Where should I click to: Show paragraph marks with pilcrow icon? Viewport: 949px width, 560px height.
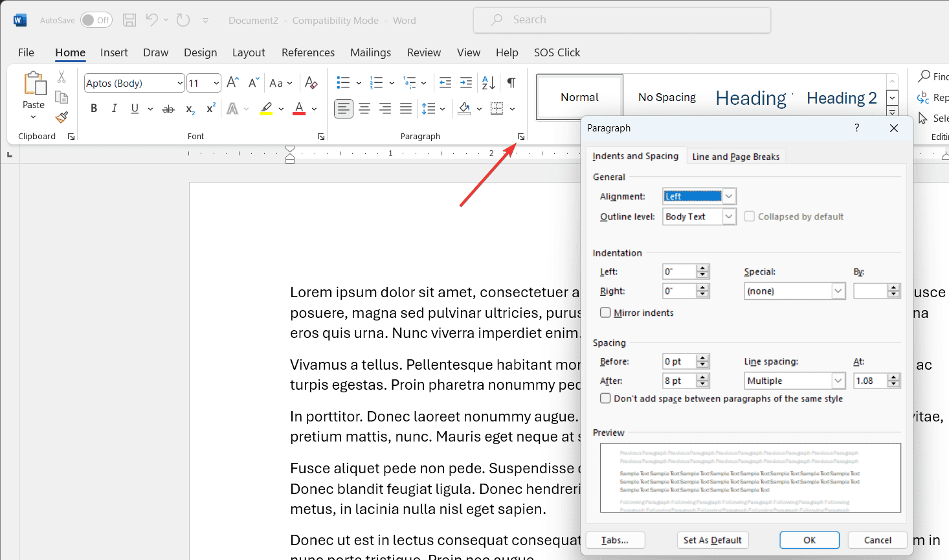511,83
